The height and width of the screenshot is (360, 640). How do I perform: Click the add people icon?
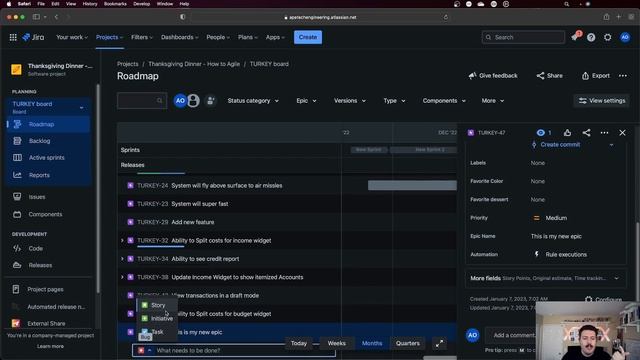pos(211,101)
